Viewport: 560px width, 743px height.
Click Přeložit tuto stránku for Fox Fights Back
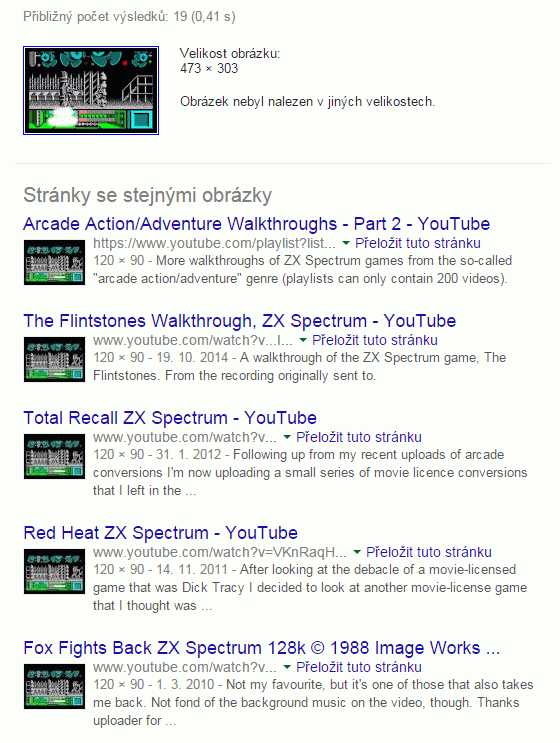coord(359,667)
